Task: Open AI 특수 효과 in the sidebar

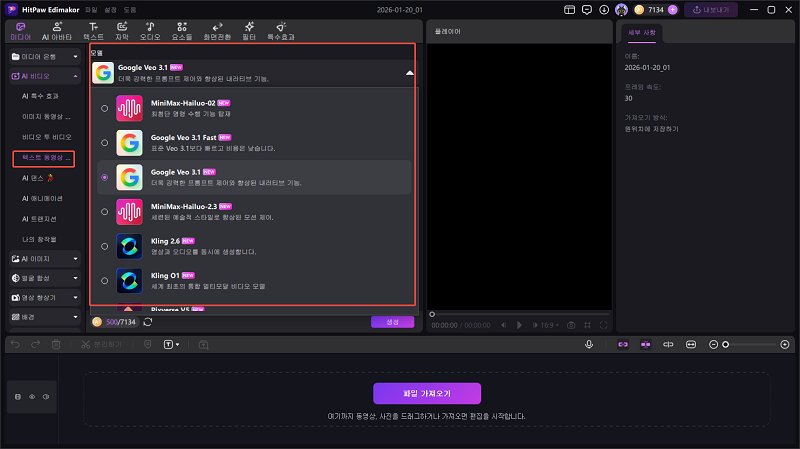Action: pos(40,96)
